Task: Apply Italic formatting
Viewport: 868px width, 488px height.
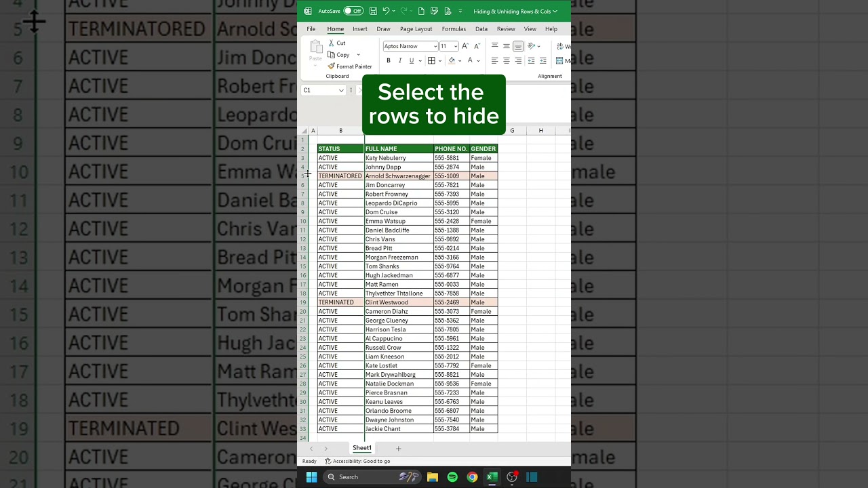Action: coord(399,60)
